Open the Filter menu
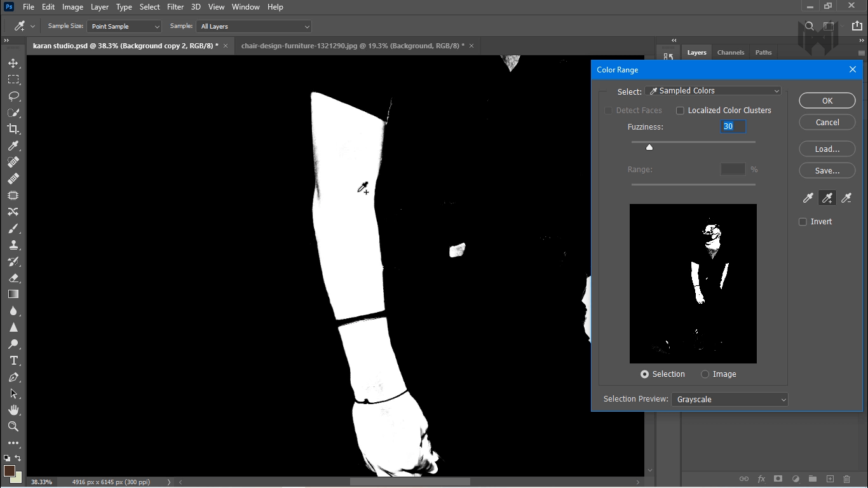868x488 pixels. coord(175,7)
